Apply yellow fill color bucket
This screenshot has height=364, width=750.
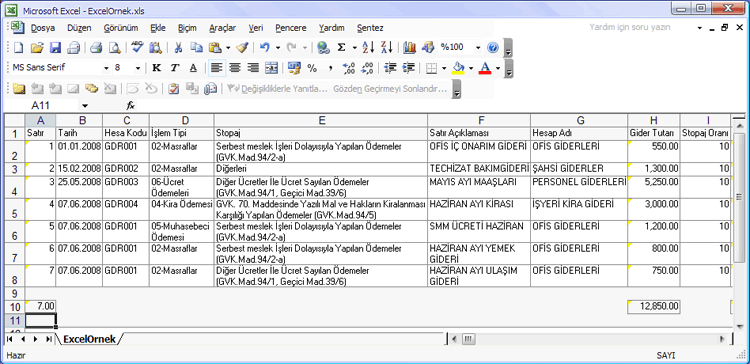coord(458,68)
